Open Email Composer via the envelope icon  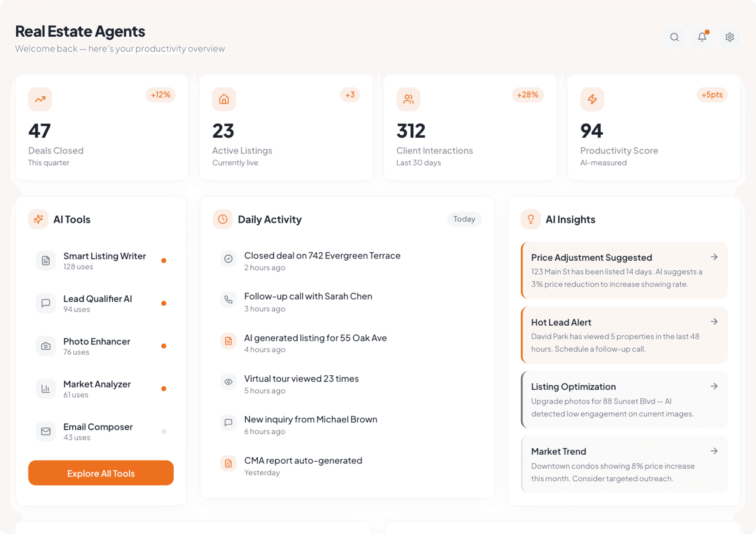(46, 431)
